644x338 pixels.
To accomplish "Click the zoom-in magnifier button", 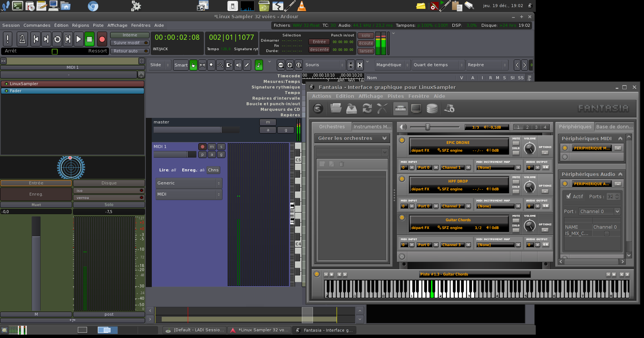I will click(290, 65).
